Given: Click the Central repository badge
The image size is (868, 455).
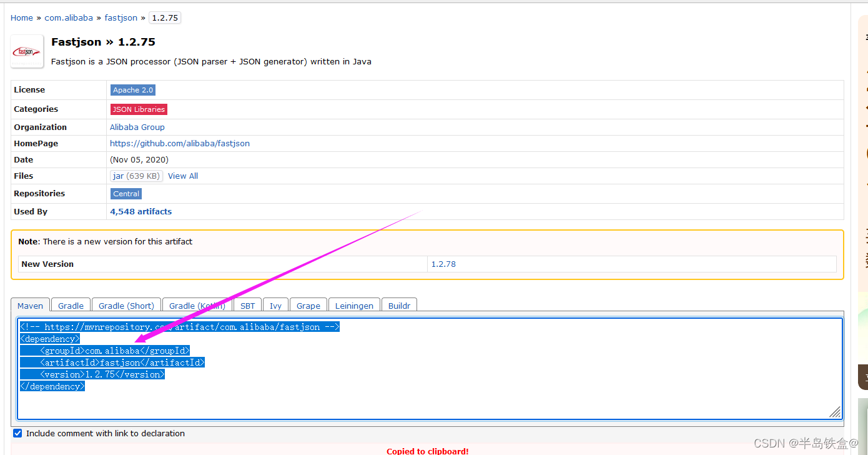Looking at the screenshot, I should (126, 194).
